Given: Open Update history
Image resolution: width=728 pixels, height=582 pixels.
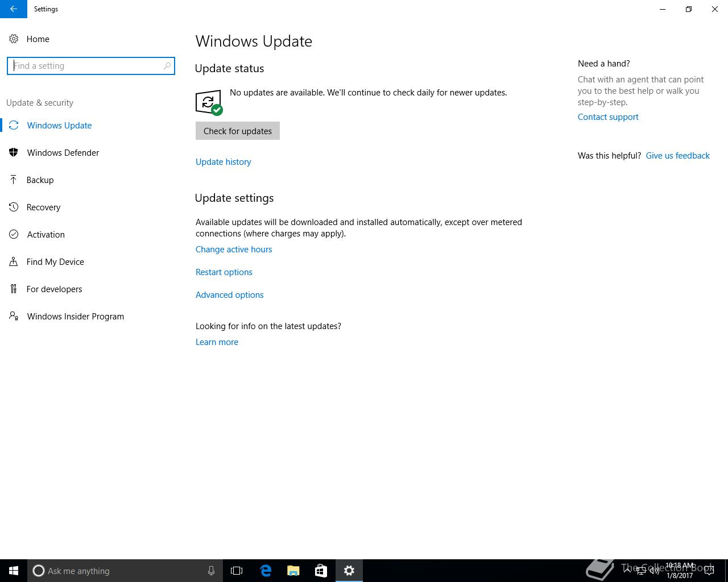Looking at the screenshot, I should [x=224, y=162].
